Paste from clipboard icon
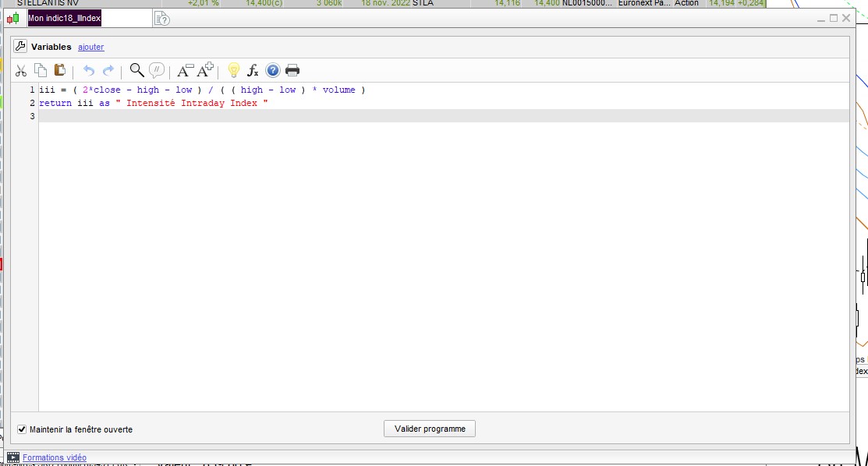Viewport: 868px width, 466px height. (60, 70)
